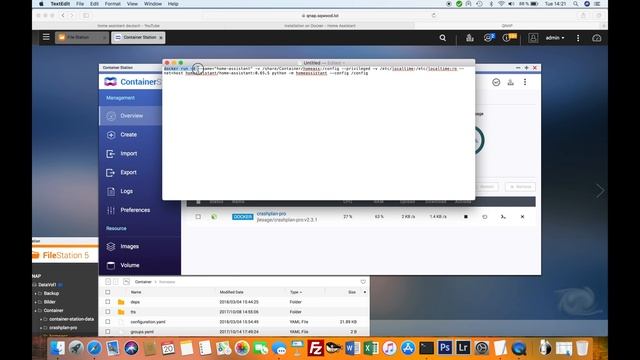Image resolution: width=640 pixels, height=360 pixels.
Task: Switch to the File Station tab
Action: pyautogui.click(x=82, y=38)
